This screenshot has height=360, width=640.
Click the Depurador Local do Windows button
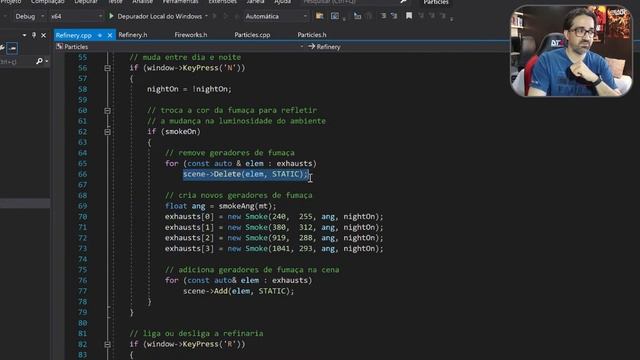pos(159,16)
